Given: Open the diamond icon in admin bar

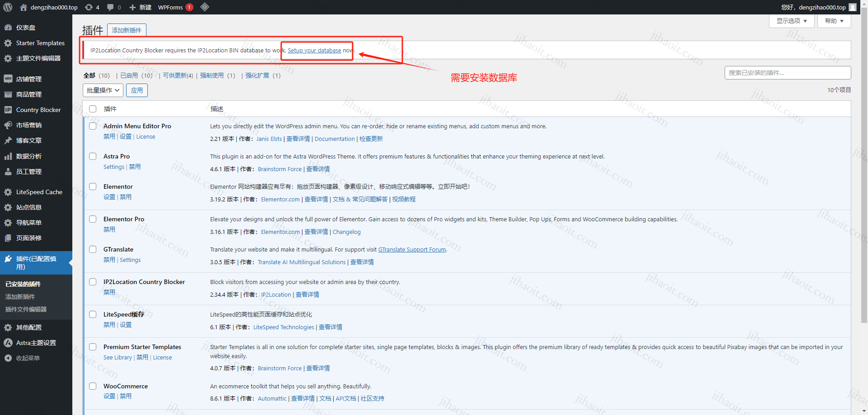Looking at the screenshot, I should [205, 7].
